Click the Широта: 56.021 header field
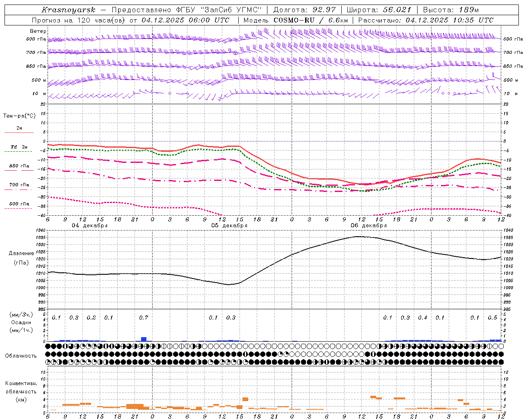The image size is (525, 420). click(x=379, y=10)
